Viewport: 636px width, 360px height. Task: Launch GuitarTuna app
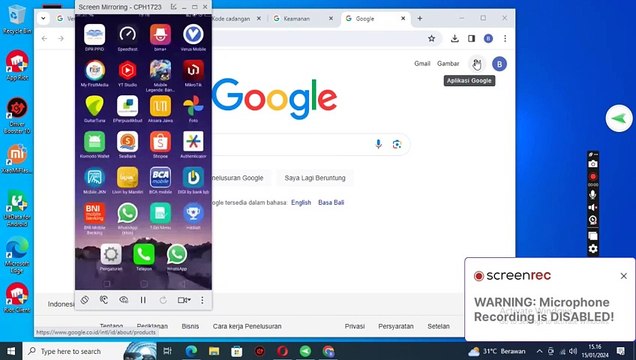pyautogui.click(x=95, y=106)
